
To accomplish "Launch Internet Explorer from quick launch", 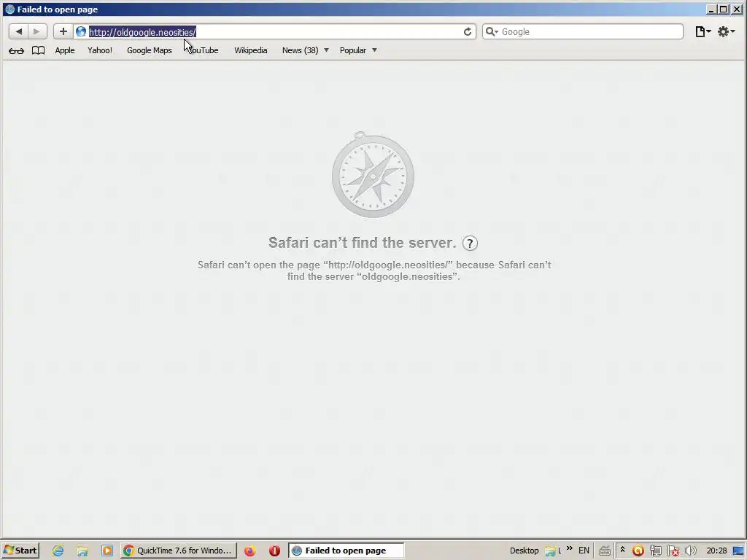I will coord(58,551).
